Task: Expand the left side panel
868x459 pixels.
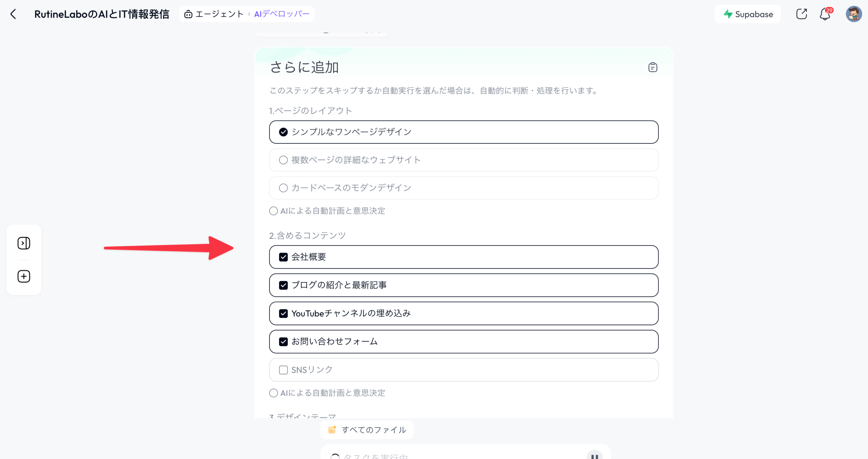Action: (23, 243)
